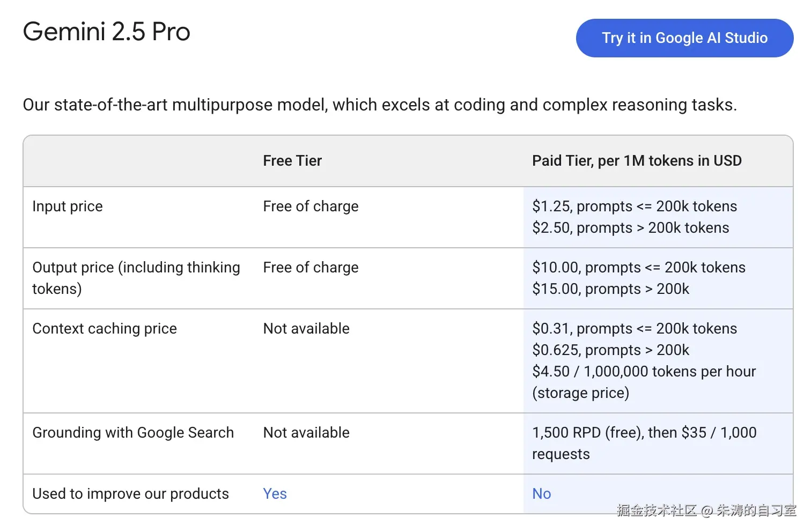Select the Paid Tier per 1M tokens header
811x532 pixels.
tap(637, 161)
